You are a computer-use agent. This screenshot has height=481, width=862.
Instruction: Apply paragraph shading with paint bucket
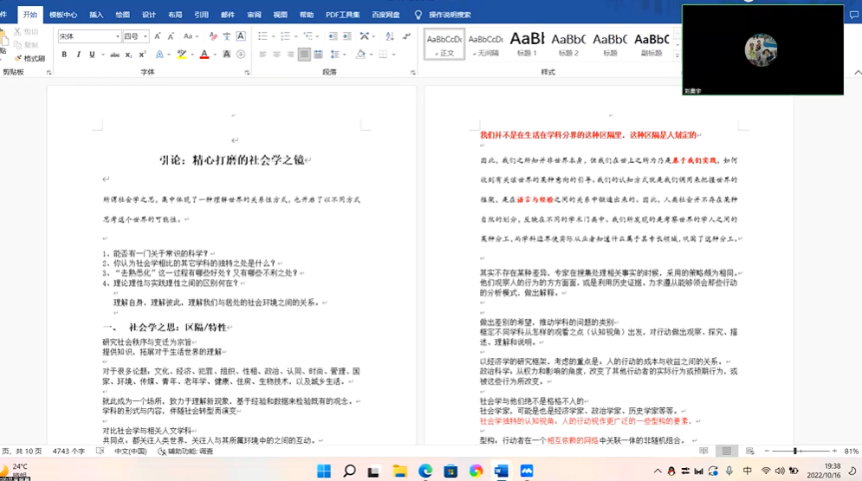(361, 54)
